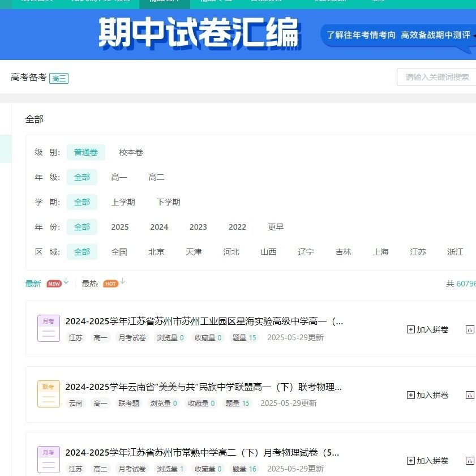Viewport: 476px width, 476px height.
Task: Filter region 浙江
Action: point(456,252)
